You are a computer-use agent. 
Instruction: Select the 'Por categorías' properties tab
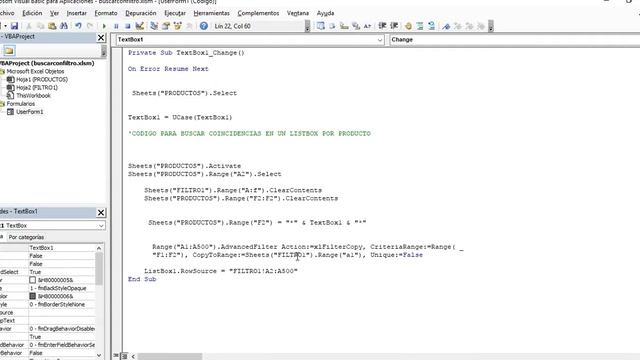pyautogui.click(x=26, y=237)
